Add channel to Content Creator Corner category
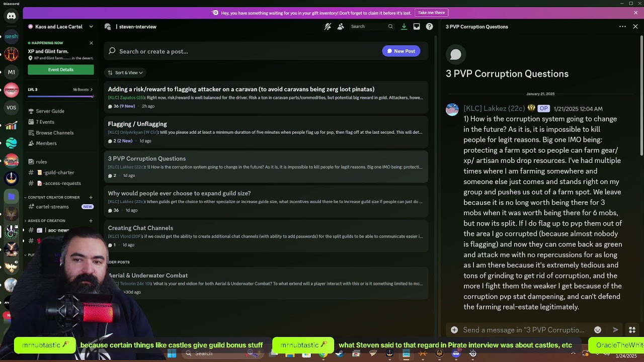 click(x=91, y=198)
